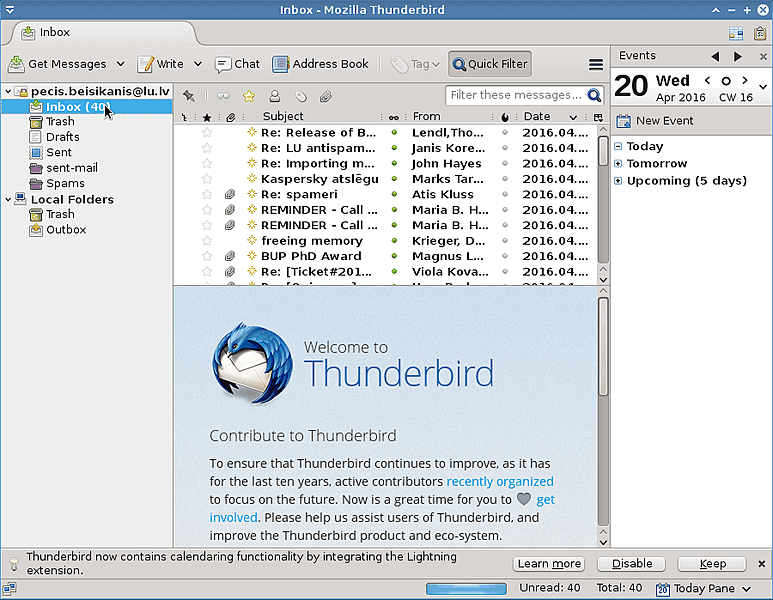Screen dimensions: 773x600
Task: Open the column picker icon
Action: coord(598,117)
